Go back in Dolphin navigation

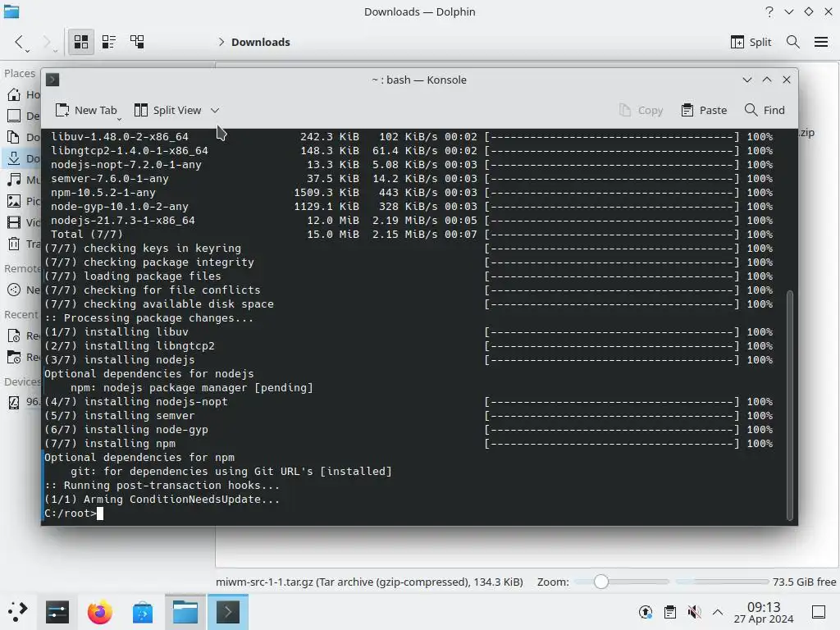pyautogui.click(x=20, y=42)
